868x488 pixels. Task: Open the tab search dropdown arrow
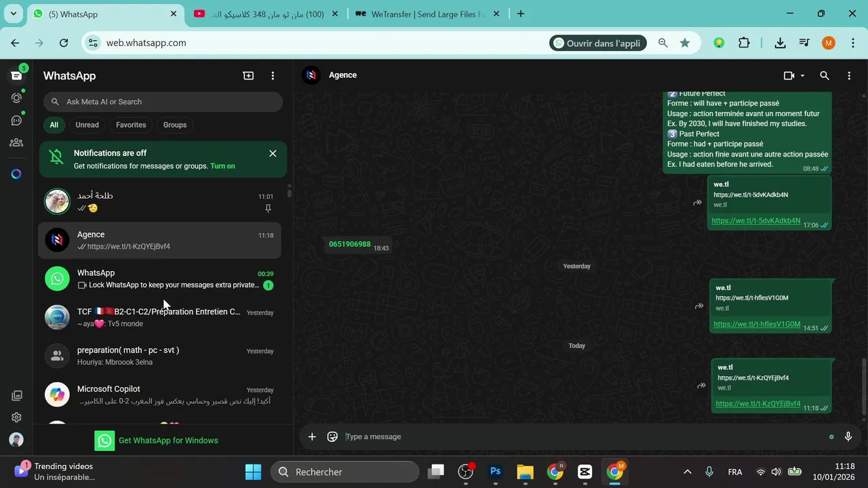point(13,14)
